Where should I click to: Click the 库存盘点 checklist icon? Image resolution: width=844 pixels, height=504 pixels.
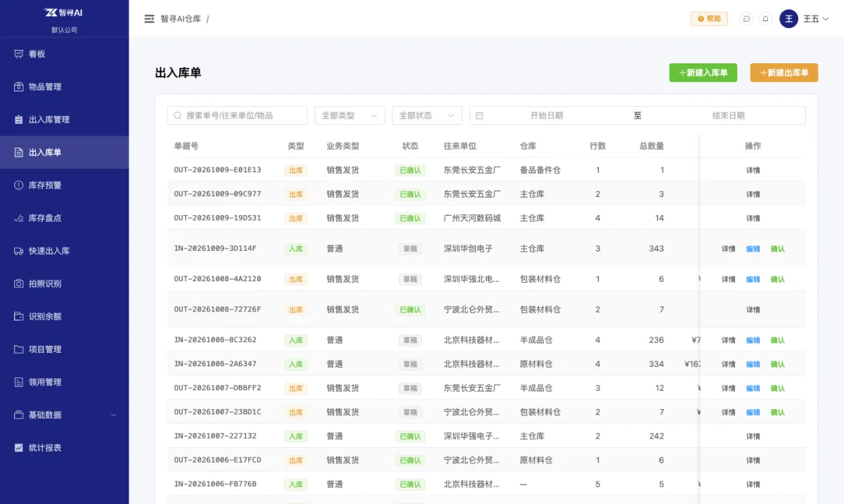[x=19, y=218]
